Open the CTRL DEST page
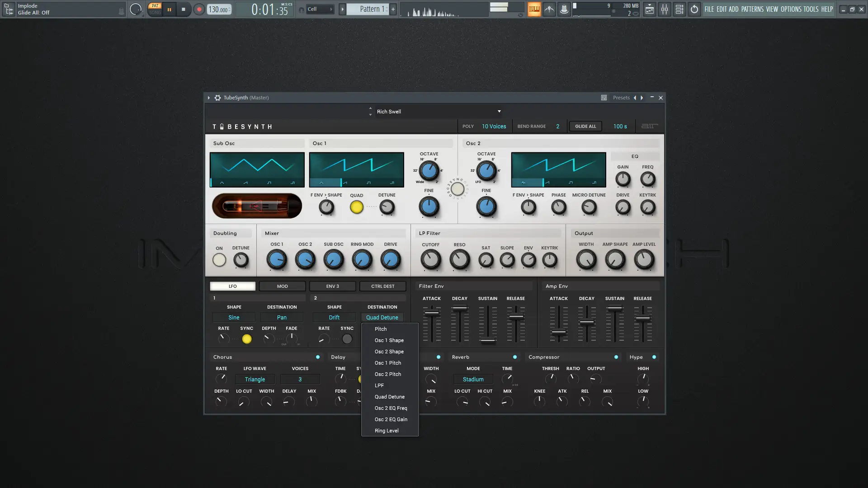The width and height of the screenshot is (868, 488). 382,286
